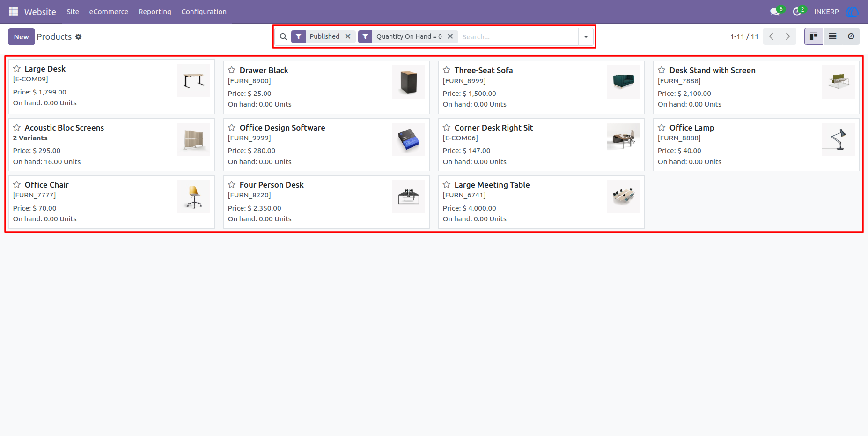
Task: Click the Quantity On Hand funnel icon
Action: [x=365, y=36]
